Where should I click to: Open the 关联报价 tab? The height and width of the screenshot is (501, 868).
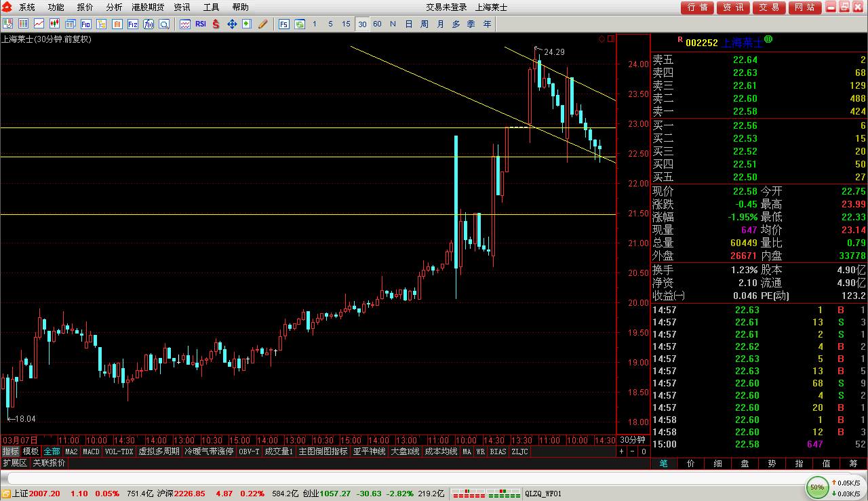pos(50,463)
